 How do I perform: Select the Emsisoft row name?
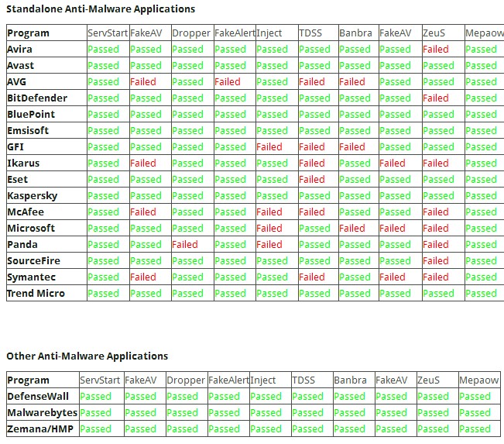[28, 131]
